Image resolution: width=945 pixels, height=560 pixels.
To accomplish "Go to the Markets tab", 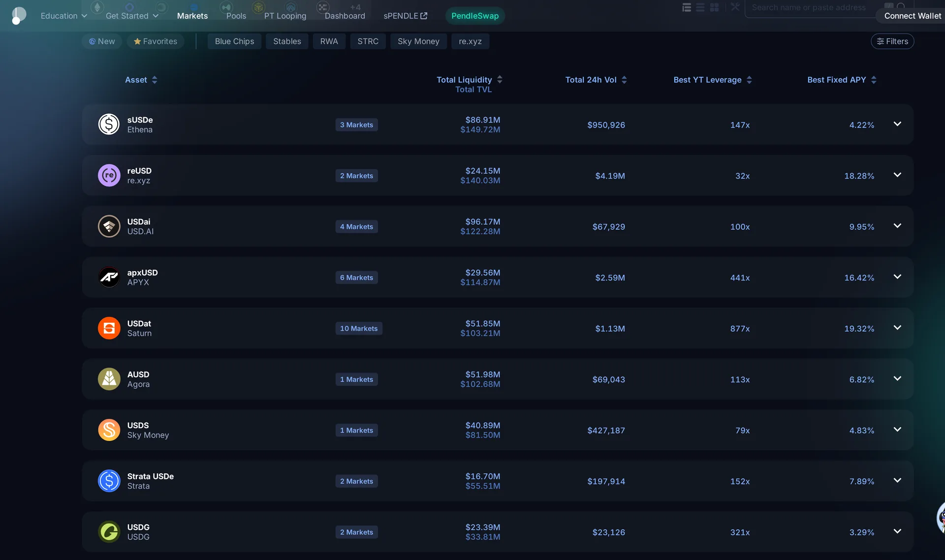I will 192,16.
